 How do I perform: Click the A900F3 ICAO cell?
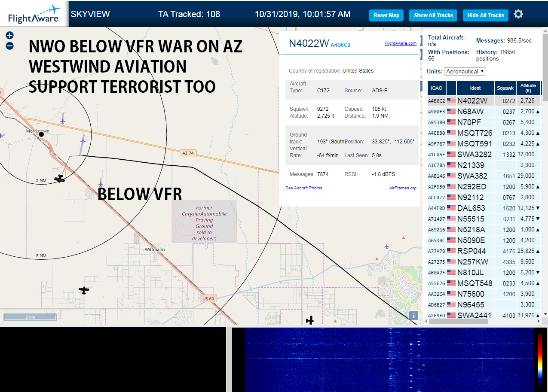pyautogui.click(x=436, y=112)
